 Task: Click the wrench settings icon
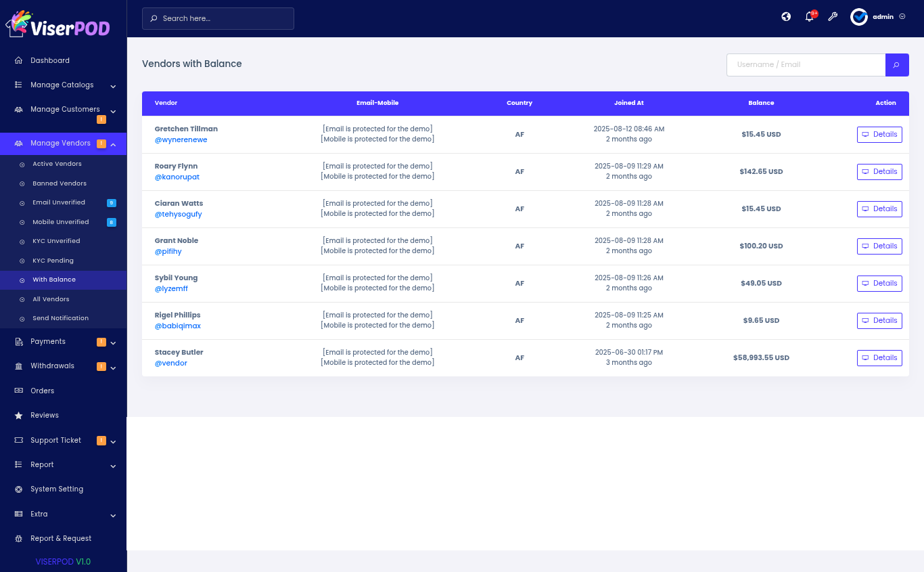[x=833, y=17]
